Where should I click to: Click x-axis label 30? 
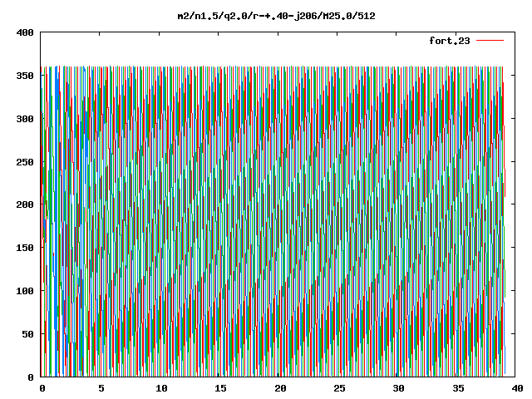399,388
